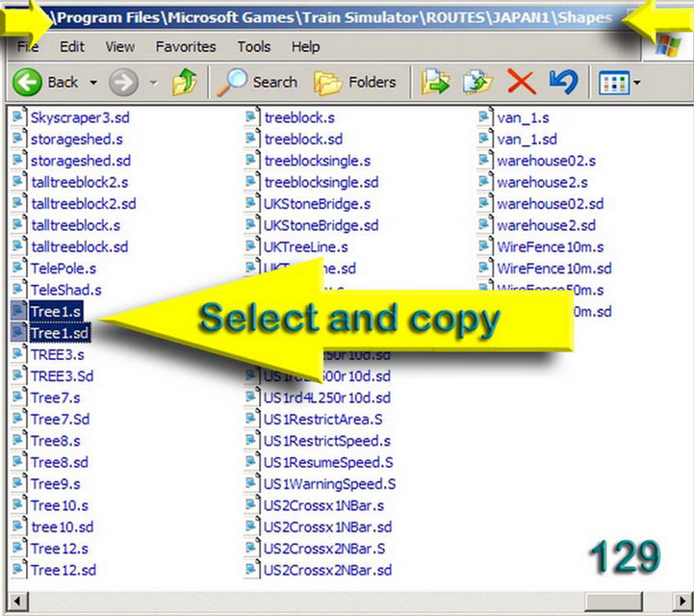Image resolution: width=694 pixels, height=616 pixels.
Task: Select the file named treeblocksingle.sd
Action: (x=321, y=182)
